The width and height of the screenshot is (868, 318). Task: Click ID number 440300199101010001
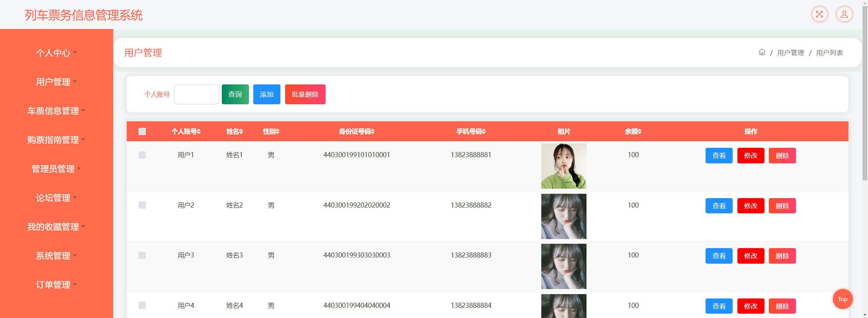356,155
